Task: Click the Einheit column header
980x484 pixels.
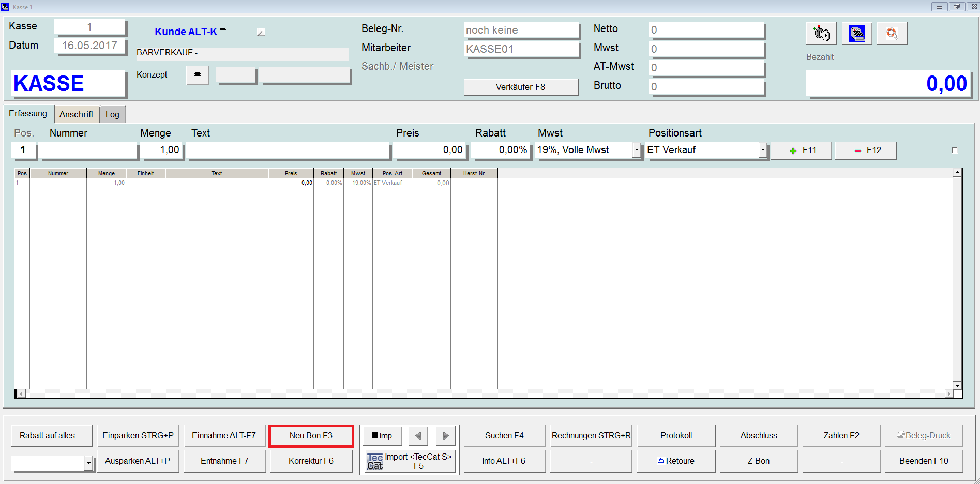Action: click(145, 174)
